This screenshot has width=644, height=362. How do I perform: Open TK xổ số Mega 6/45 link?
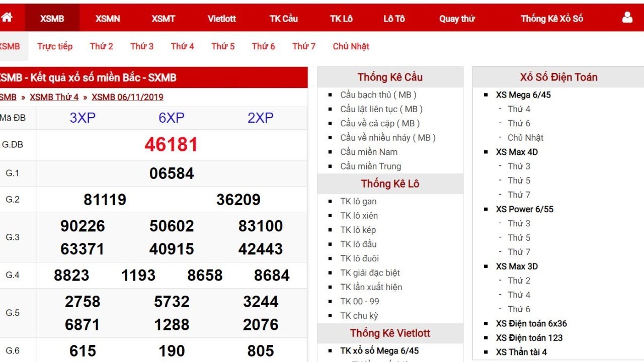click(379, 350)
